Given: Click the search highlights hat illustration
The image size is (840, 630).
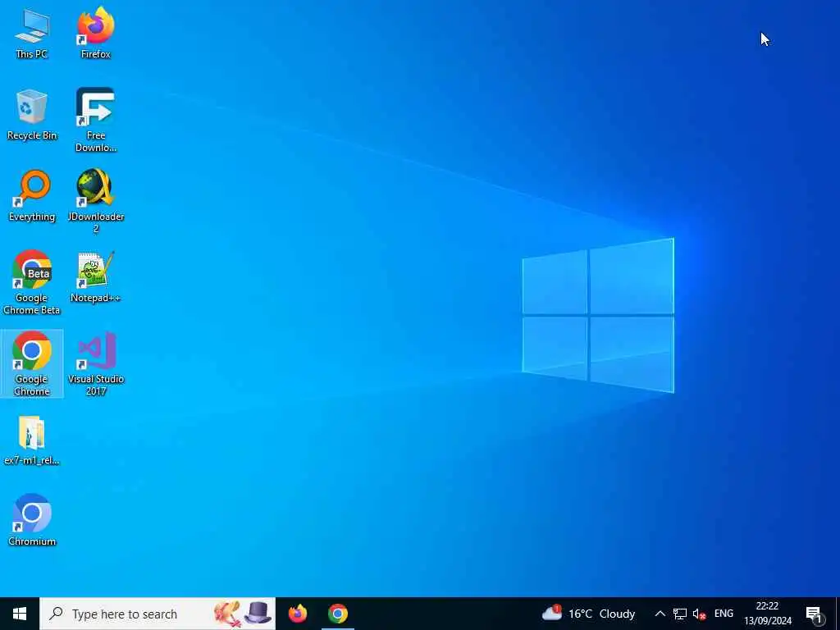Looking at the screenshot, I should (x=258, y=613).
